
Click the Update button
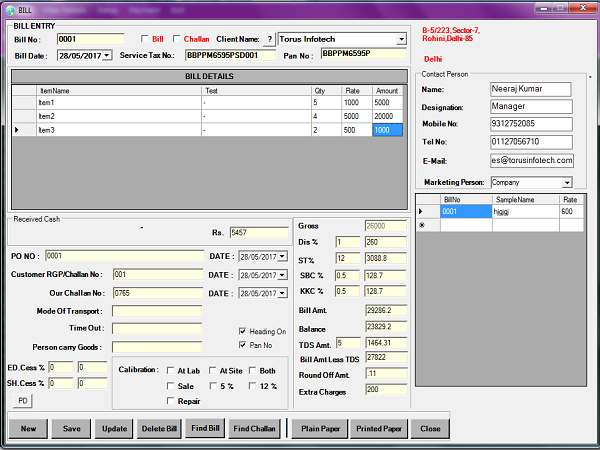coord(114,429)
